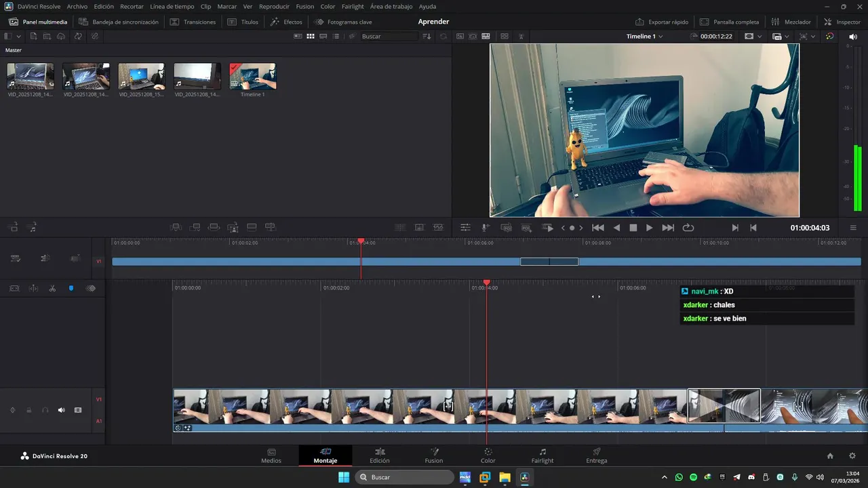The image size is (868, 488).
Task: Select the Split clip scissors tool
Action: point(52,288)
